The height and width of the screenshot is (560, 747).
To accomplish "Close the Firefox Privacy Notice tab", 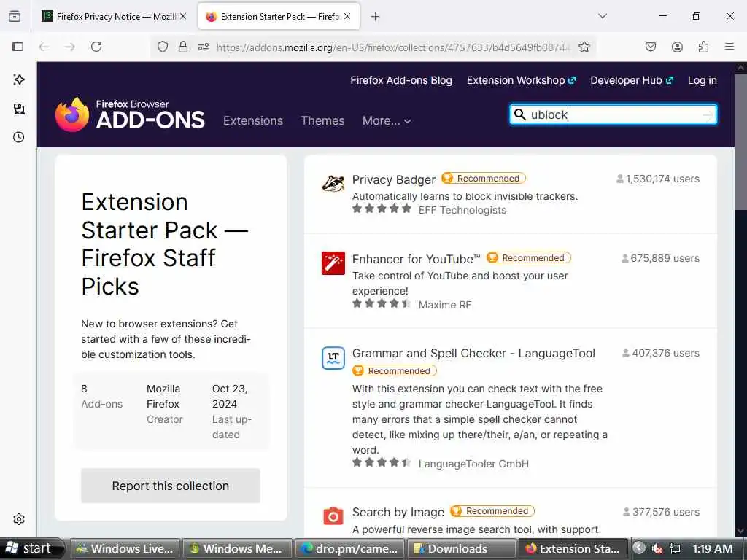I will click(183, 16).
